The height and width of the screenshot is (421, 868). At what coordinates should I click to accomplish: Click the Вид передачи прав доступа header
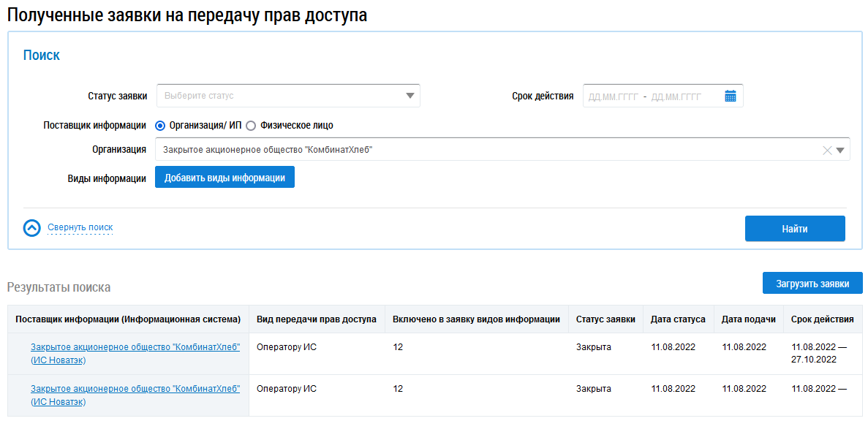316,319
